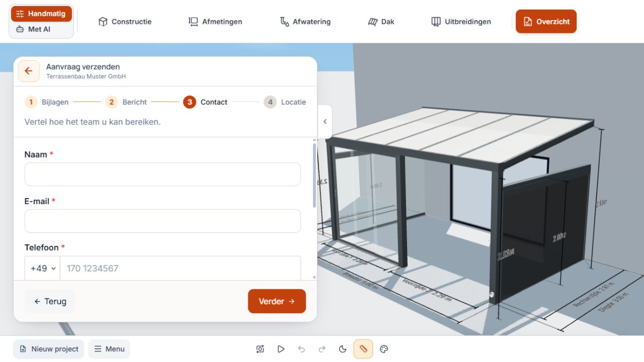Switch to Handmatig mode
644x362 pixels.
click(x=41, y=14)
